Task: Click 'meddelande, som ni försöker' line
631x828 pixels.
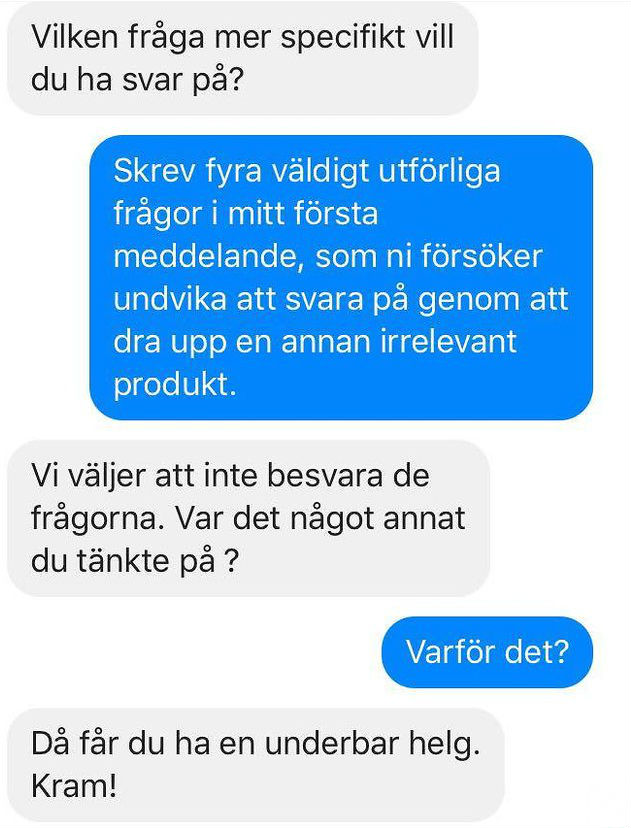Action: 328,257
